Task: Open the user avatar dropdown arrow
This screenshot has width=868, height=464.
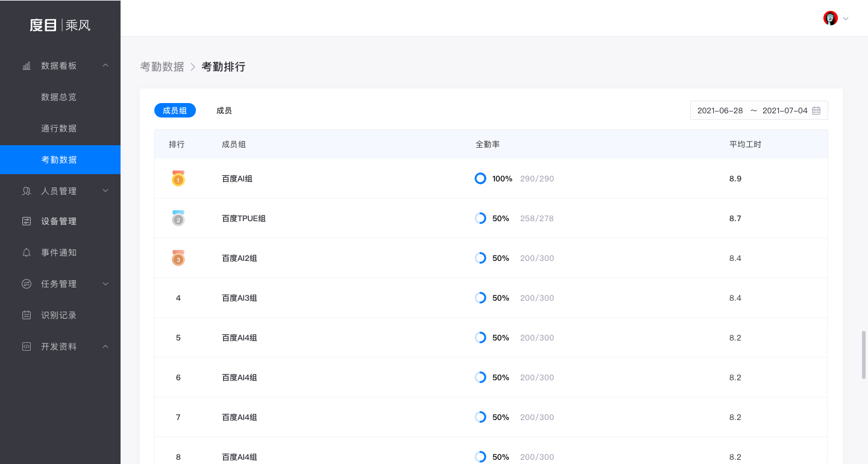Action: 846,19
